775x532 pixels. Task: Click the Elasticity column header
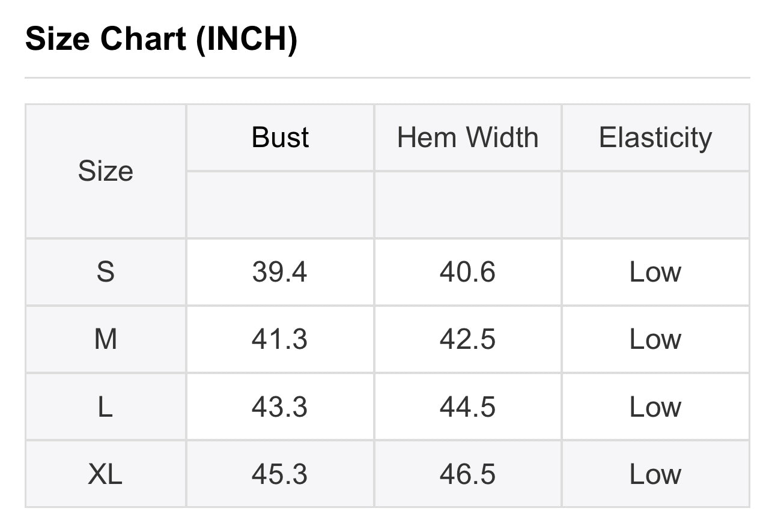pyautogui.click(x=655, y=138)
